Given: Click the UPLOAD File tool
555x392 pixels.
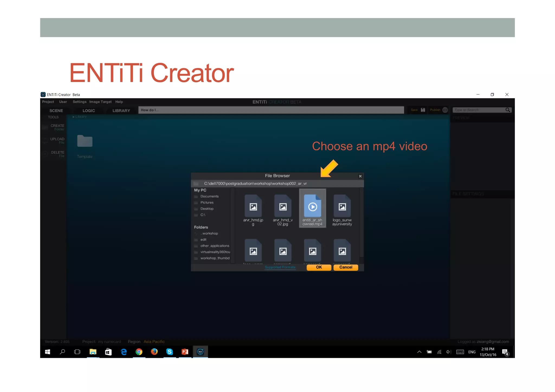Looking at the screenshot, I should point(54,141).
